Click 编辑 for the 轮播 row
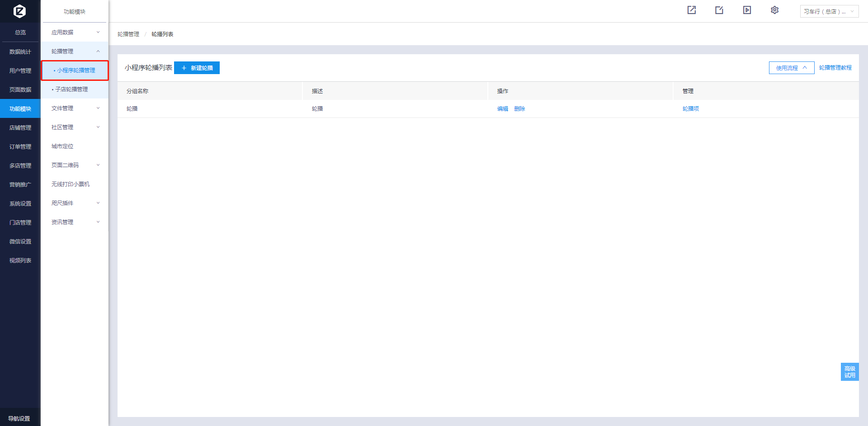Viewport: 868px width, 426px height. [502, 109]
